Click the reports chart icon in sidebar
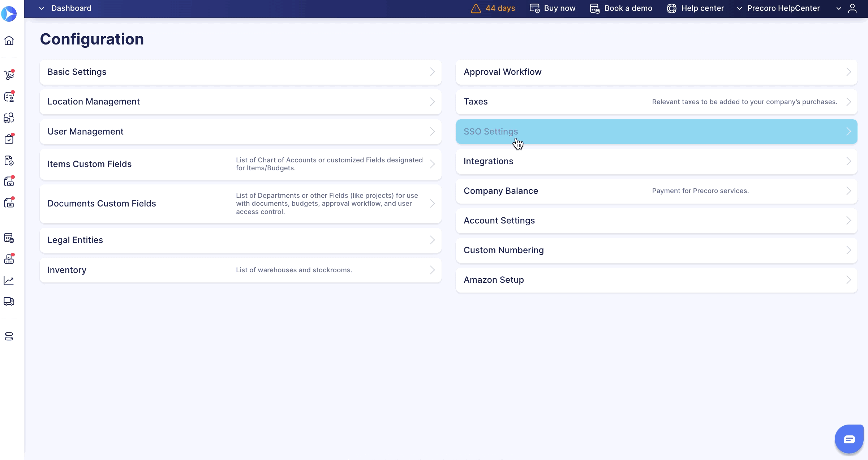This screenshot has height=460, width=868. click(9, 281)
